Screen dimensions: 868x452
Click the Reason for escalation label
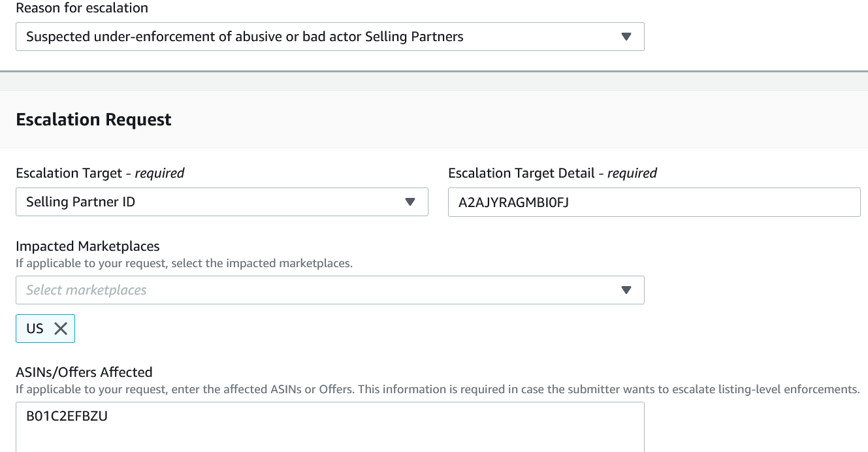click(82, 8)
